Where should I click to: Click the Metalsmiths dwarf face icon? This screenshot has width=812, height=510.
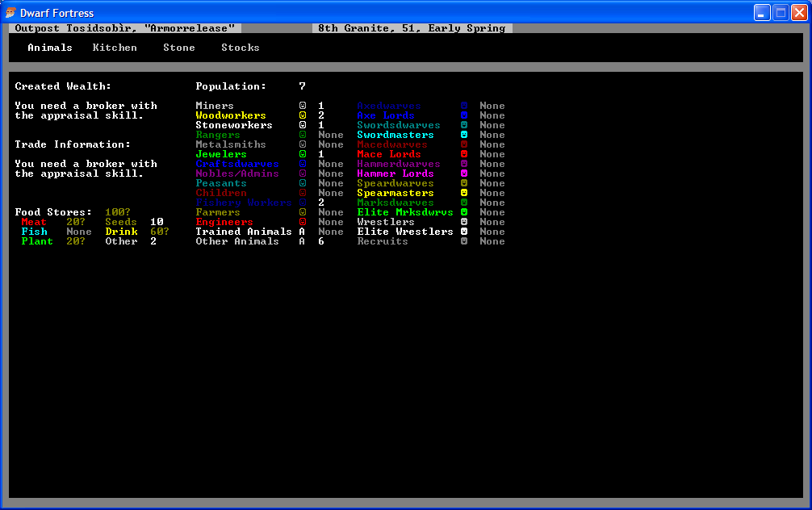[x=303, y=144]
